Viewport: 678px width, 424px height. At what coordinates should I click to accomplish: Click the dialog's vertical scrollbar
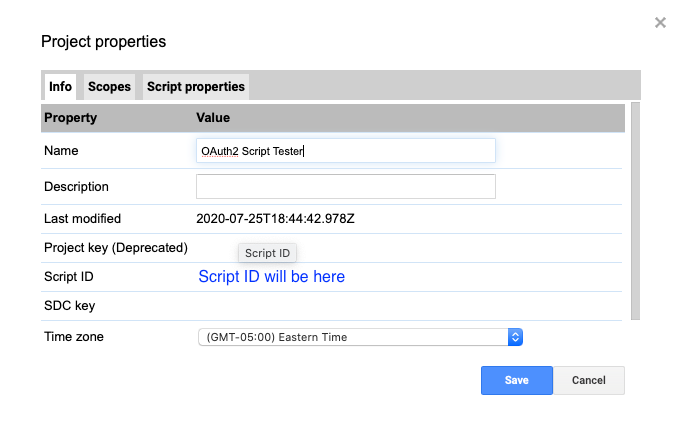click(635, 211)
